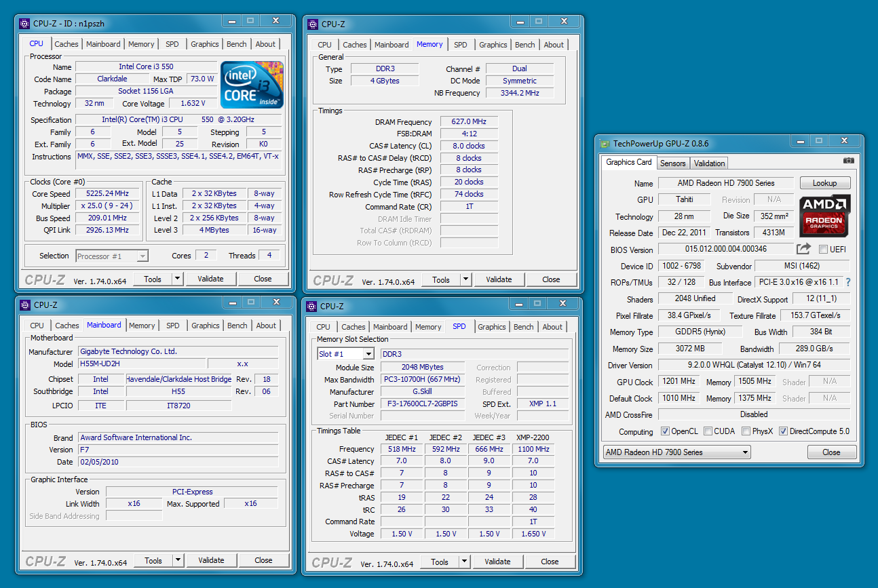
Task: Switch to Graphics tab in the Mainboard window
Action: [206, 326]
